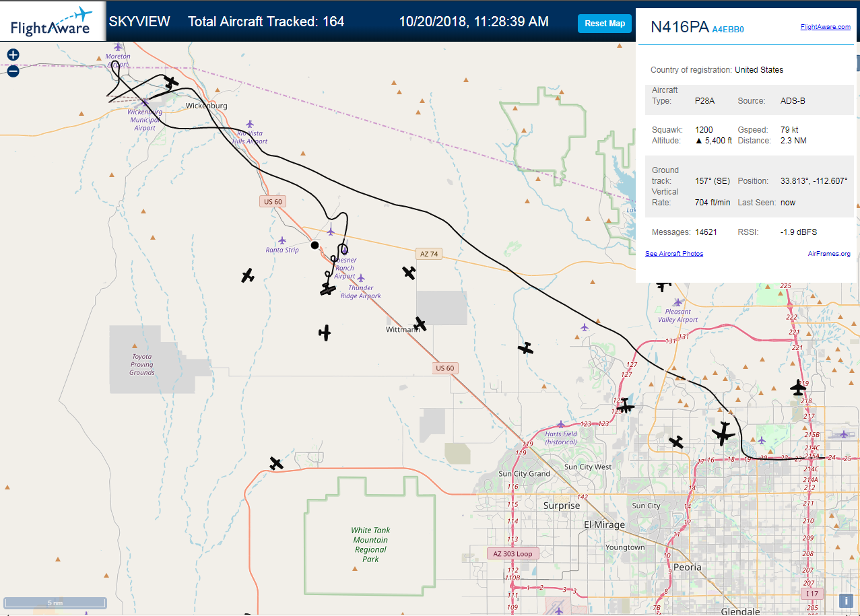Open the AirFrames.org link

click(829, 254)
